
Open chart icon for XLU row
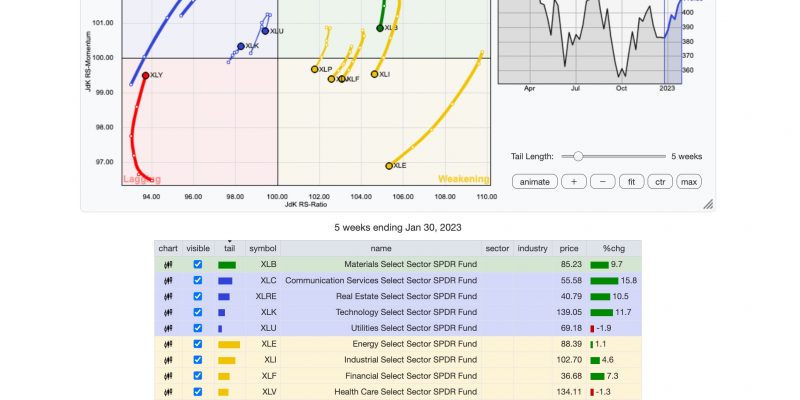[168, 328]
